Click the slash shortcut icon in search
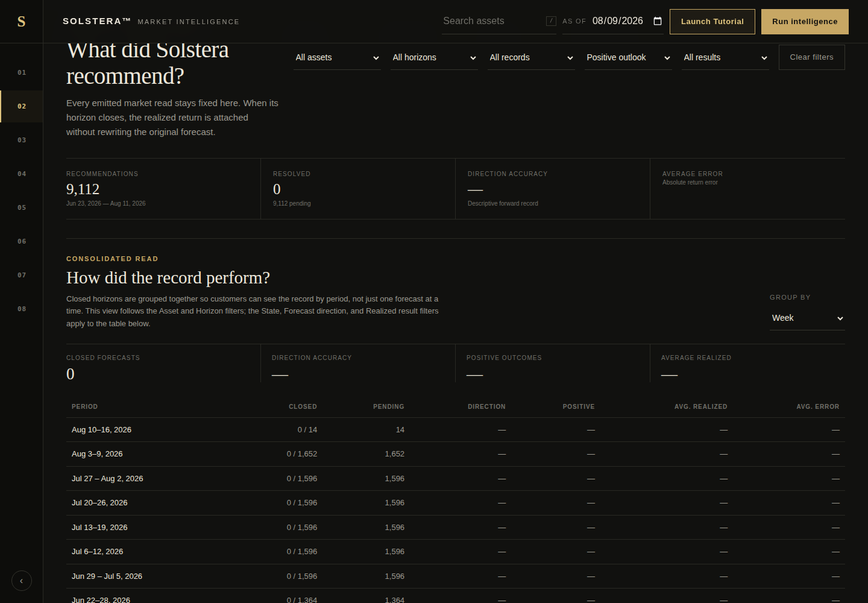Image resolution: width=868 pixels, height=603 pixels. coord(551,21)
